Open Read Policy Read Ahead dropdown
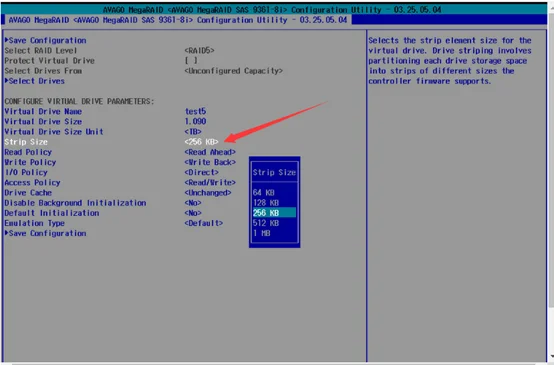554x365 pixels. 210,152
